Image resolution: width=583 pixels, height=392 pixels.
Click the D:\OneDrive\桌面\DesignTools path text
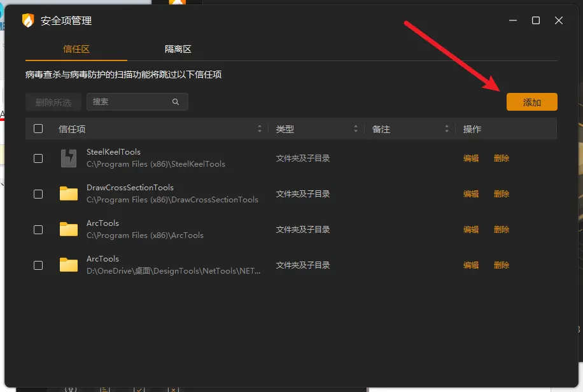pyautogui.click(x=173, y=271)
